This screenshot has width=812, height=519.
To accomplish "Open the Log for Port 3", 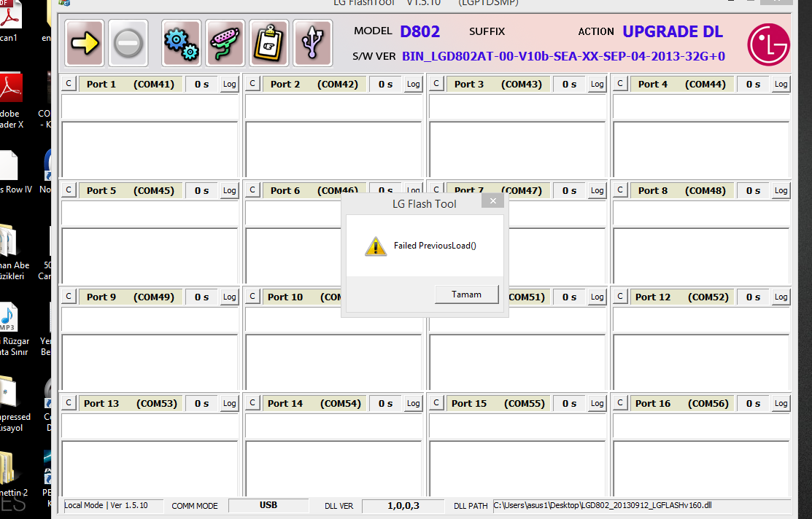I will (x=597, y=85).
